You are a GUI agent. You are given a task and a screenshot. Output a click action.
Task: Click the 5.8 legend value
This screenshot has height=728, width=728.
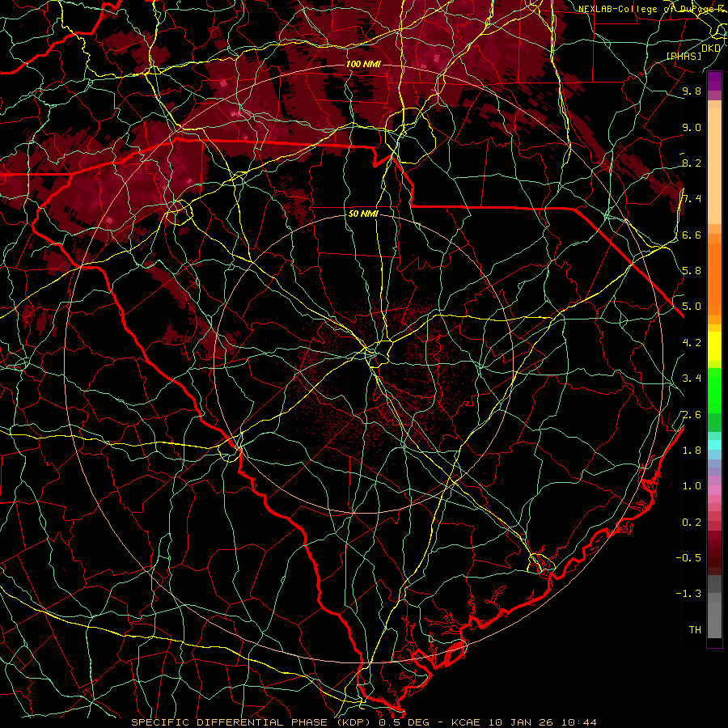692,270
